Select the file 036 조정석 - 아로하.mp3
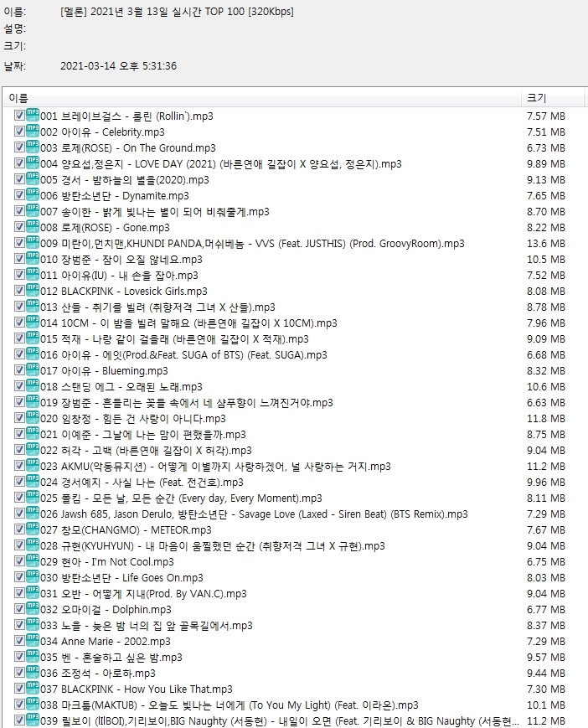 (98, 673)
